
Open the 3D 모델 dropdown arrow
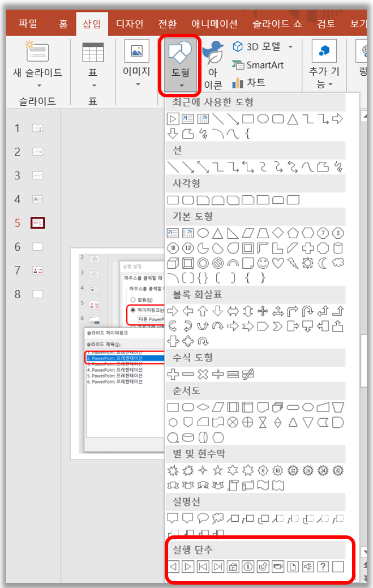(x=290, y=47)
